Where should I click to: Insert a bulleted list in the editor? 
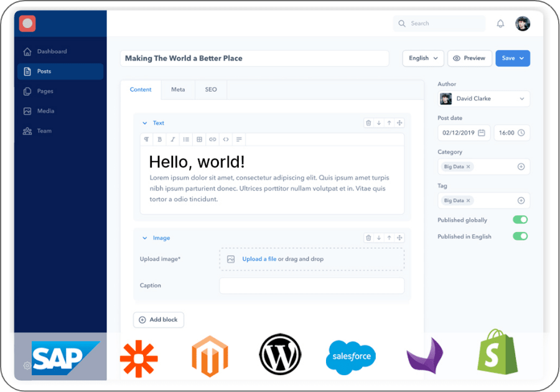click(x=185, y=139)
